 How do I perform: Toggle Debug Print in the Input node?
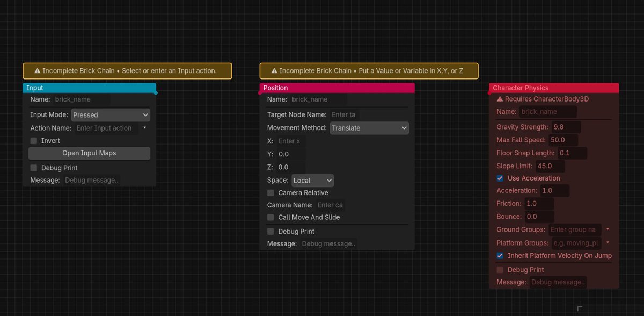point(34,168)
